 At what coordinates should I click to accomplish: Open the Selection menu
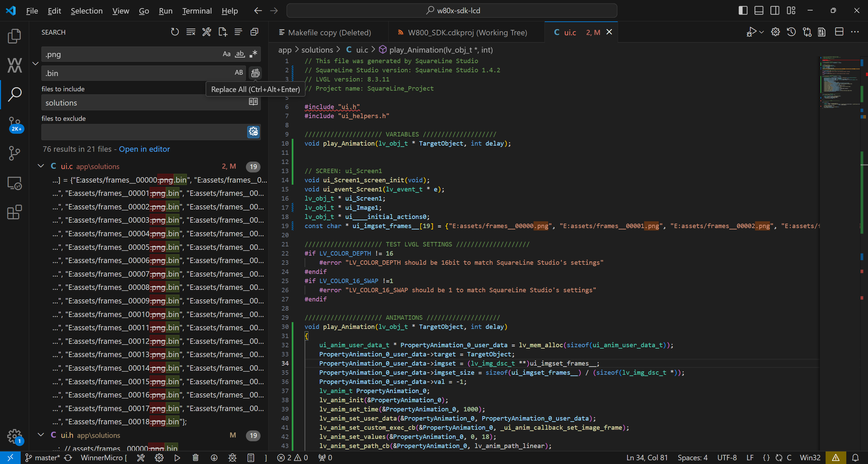click(x=86, y=11)
